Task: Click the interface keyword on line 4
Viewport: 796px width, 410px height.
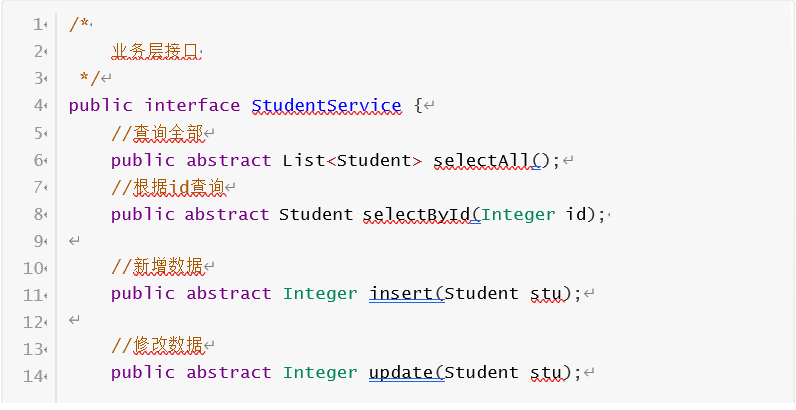Action: [x=192, y=105]
